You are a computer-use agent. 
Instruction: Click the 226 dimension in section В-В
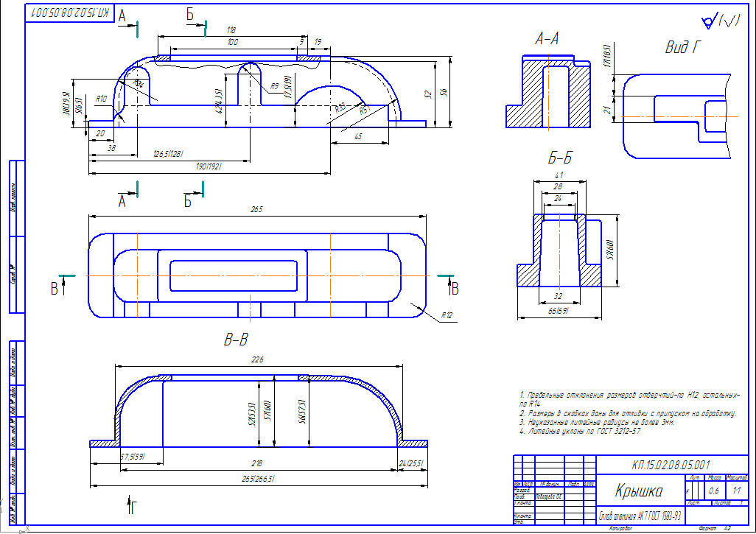(x=256, y=360)
